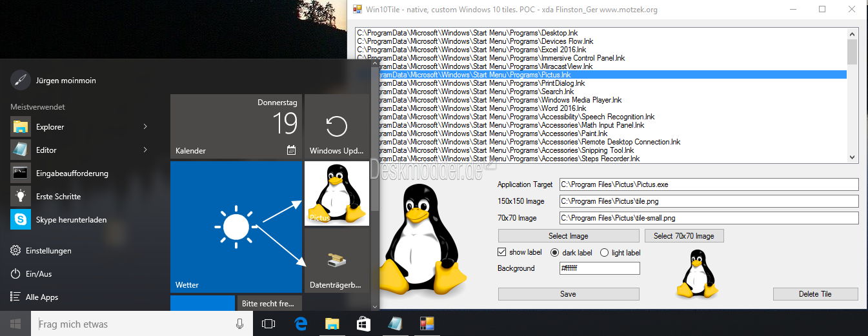This screenshot has height=336, width=868.
Task: Click the file list scroll-up arrow
Action: click(x=853, y=34)
